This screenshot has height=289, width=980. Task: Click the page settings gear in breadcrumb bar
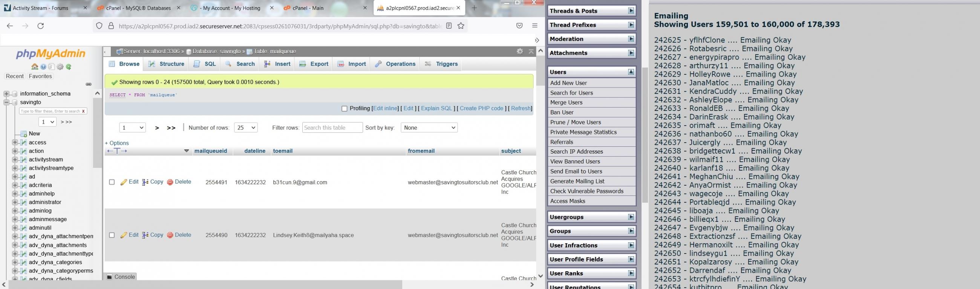(520, 51)
